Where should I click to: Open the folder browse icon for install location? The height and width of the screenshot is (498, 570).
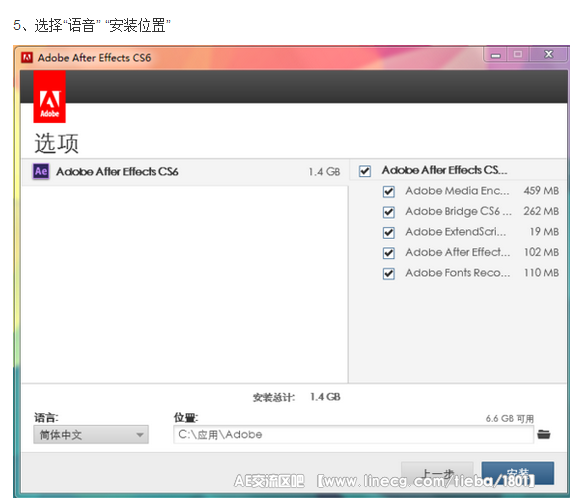[544, 434]
